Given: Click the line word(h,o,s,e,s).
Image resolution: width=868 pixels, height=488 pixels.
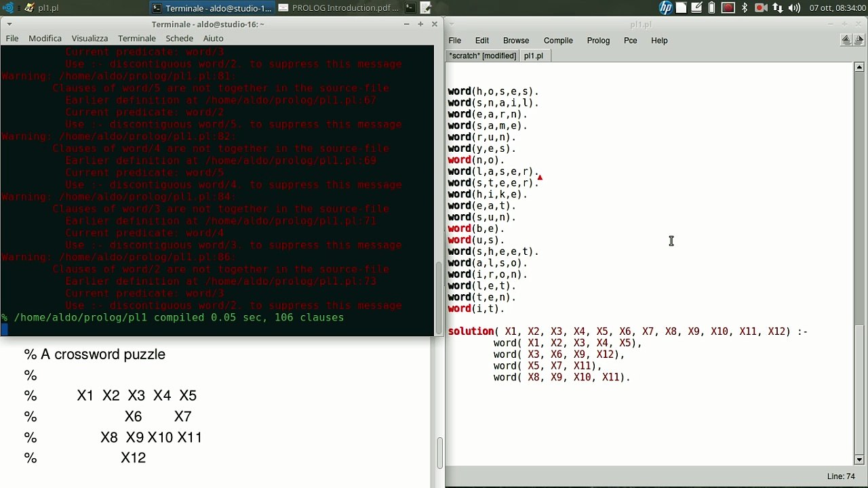Looking at the screenshot, I should (494, 91).
